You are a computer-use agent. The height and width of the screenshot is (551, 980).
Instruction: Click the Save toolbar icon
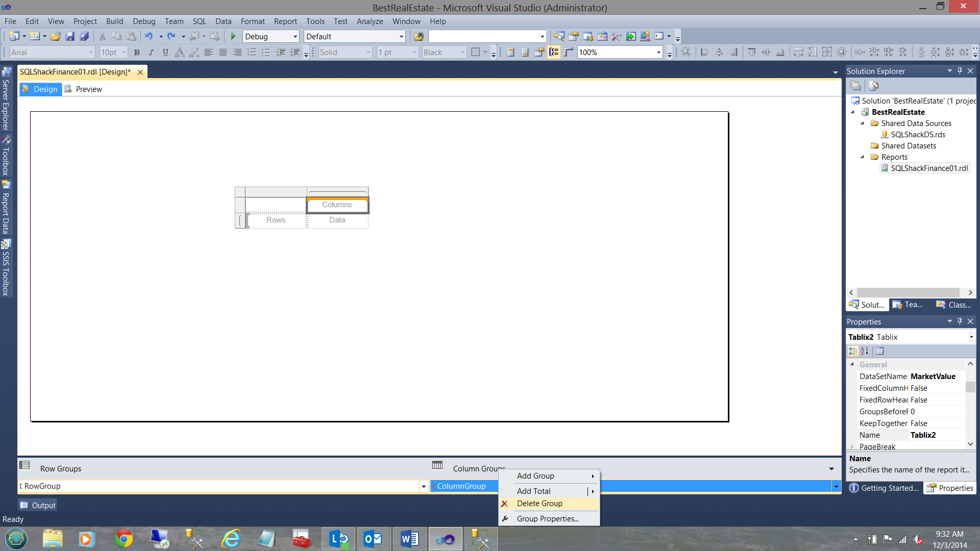point(70,36)
